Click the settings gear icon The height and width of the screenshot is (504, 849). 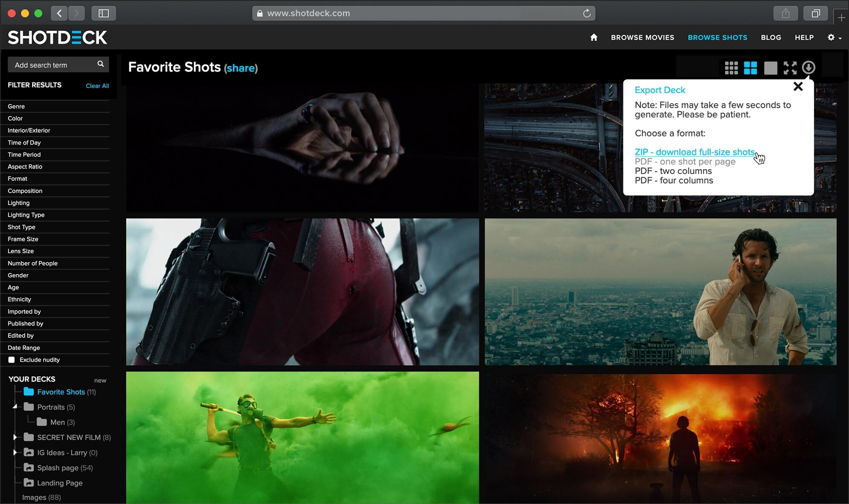point(830,37)
